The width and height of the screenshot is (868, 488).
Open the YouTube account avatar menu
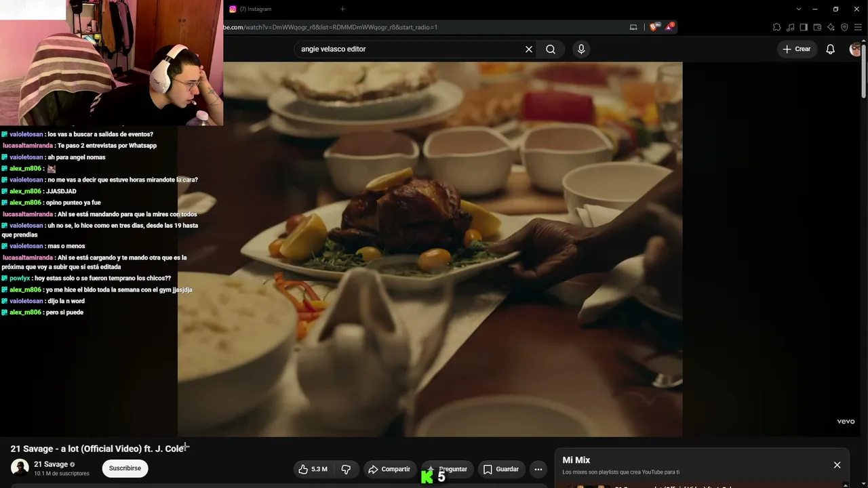(x=856, y=49)
